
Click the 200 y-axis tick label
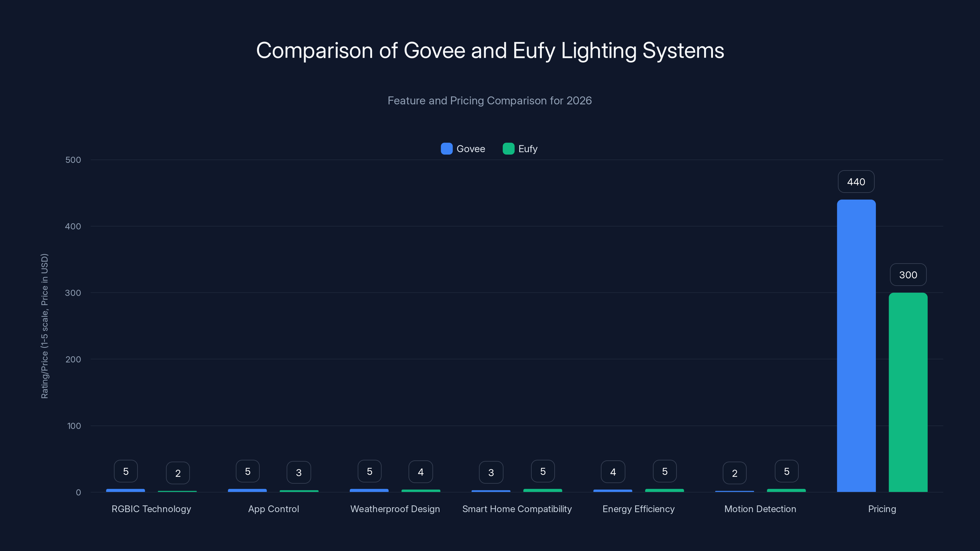pos(73,359)
